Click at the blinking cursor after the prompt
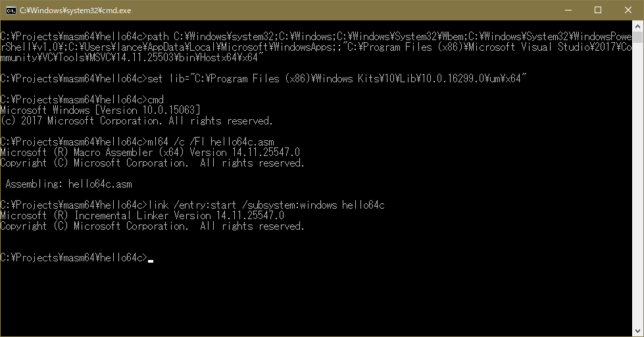Viewport: 644px width, 337px height. pyautogui.click(x=151, y=260)
